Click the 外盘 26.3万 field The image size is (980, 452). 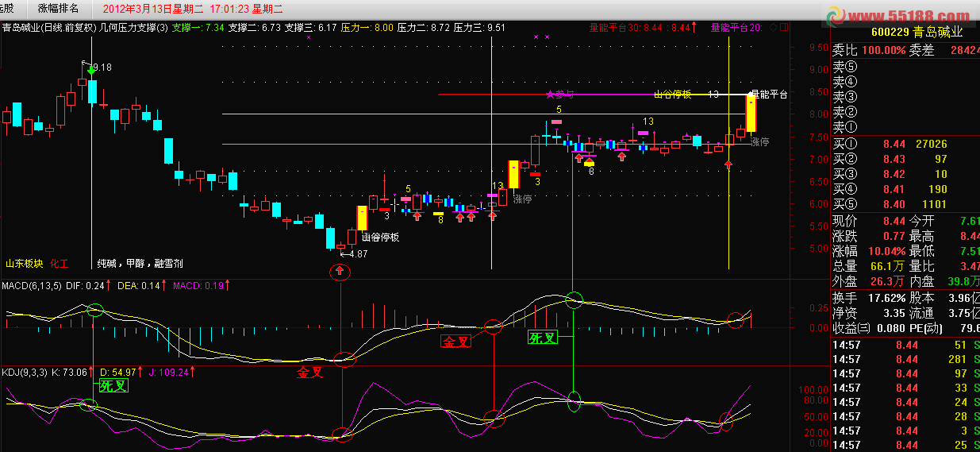[x=869, y=281]
